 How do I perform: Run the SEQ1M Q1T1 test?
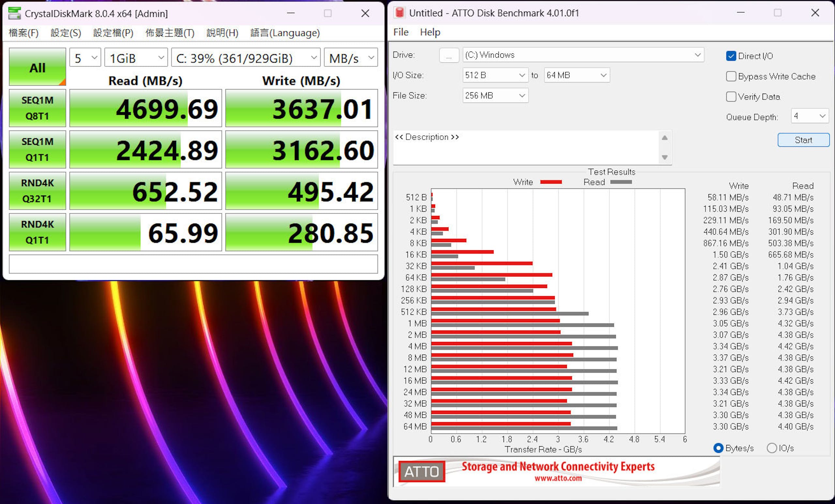[x=37, y=149]
